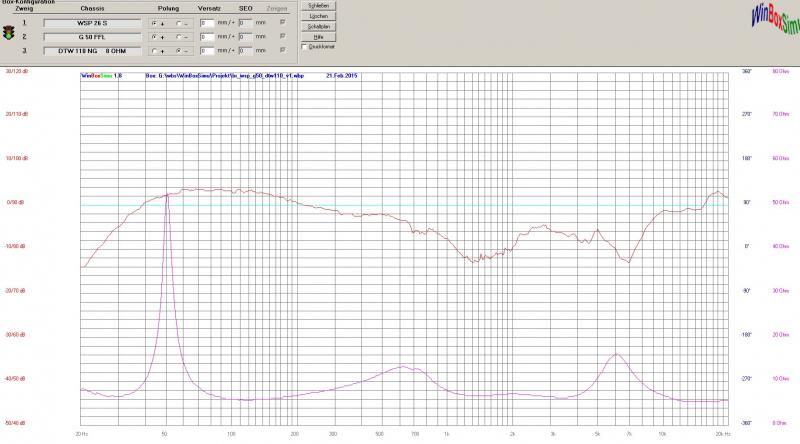
Task: Toggle Zeigen checkbox for branch 2
Action: pos(281,35)
